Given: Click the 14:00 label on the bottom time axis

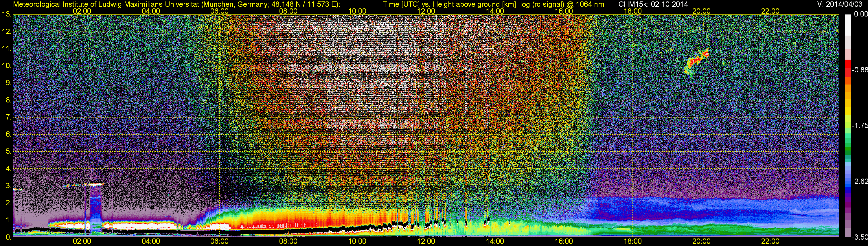Looking at the screenshot, I should pos(495,241).
